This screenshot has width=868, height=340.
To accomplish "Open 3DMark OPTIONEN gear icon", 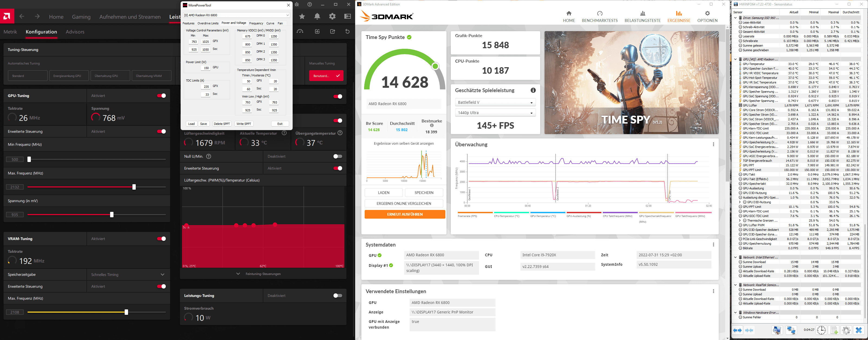I will (707, 14).
